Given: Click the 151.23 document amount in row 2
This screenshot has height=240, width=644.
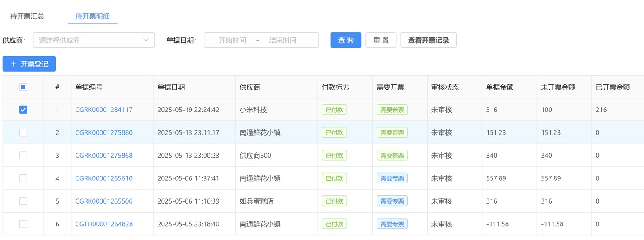Looking at the screenshot, I should coord(496,132).
